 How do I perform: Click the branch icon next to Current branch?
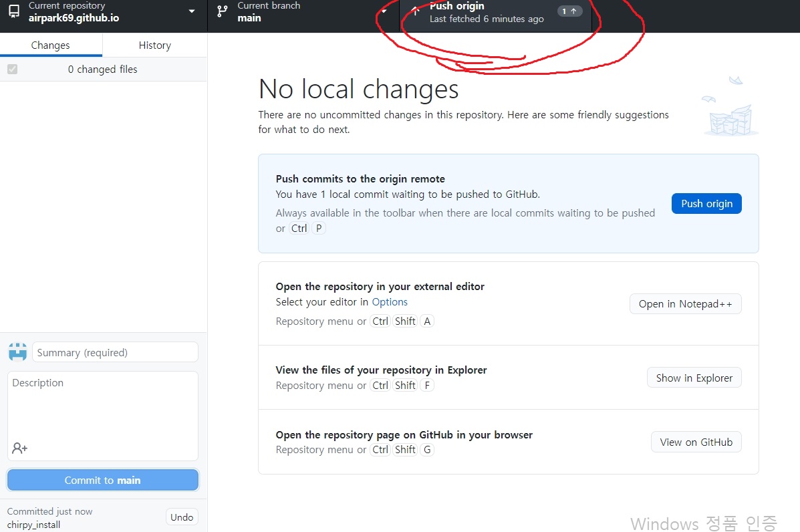[223, 11]
